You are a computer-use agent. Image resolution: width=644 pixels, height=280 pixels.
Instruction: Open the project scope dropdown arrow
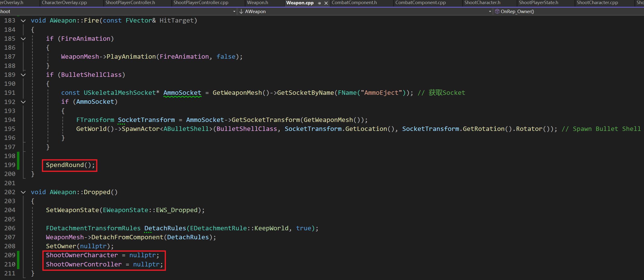click(234, 11)
